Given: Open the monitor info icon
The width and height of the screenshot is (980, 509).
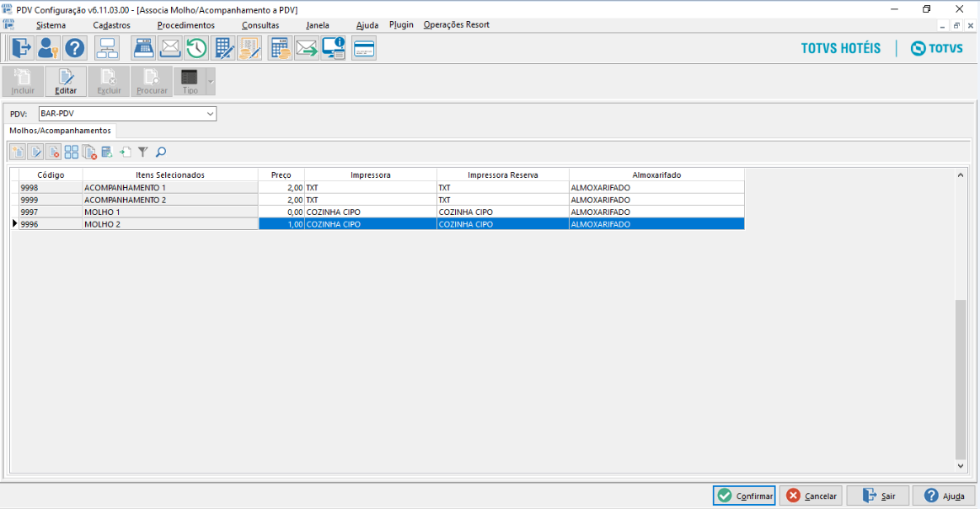Looking at the screenshot, I should [333, 48].
